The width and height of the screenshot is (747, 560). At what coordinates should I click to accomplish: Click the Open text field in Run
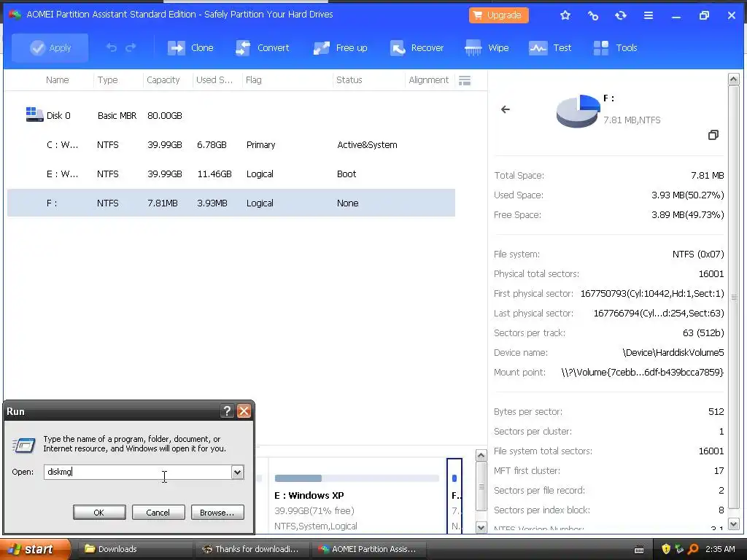click(138, 472)
